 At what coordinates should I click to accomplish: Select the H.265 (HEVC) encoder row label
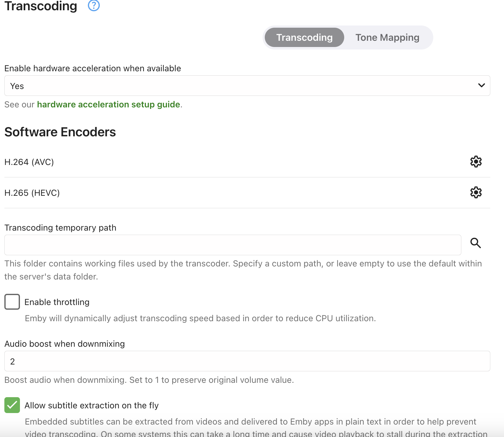tap(32, 193)
